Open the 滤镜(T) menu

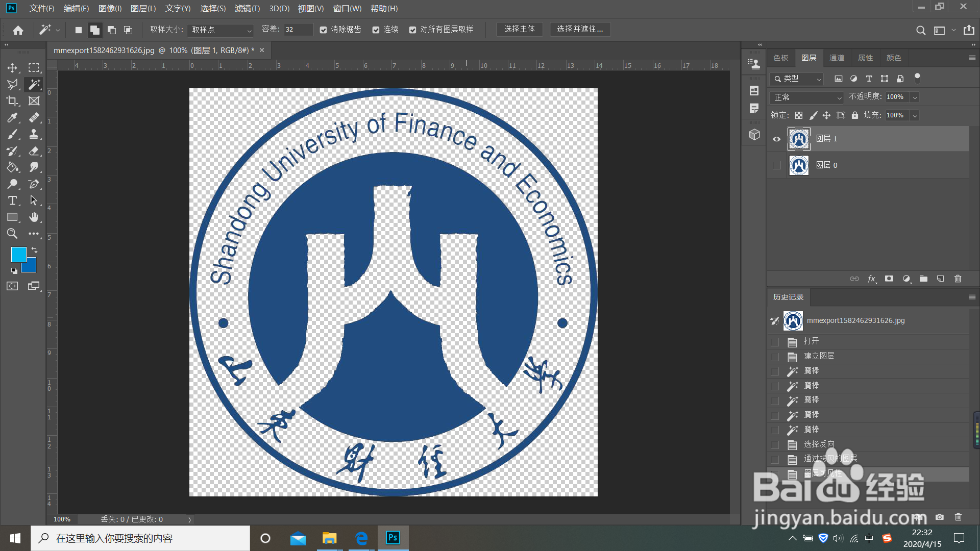point(247,9)
